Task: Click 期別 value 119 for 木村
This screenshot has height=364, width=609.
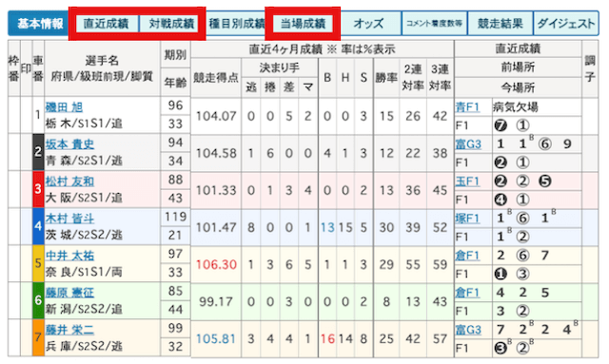Action: pos(175,217)
